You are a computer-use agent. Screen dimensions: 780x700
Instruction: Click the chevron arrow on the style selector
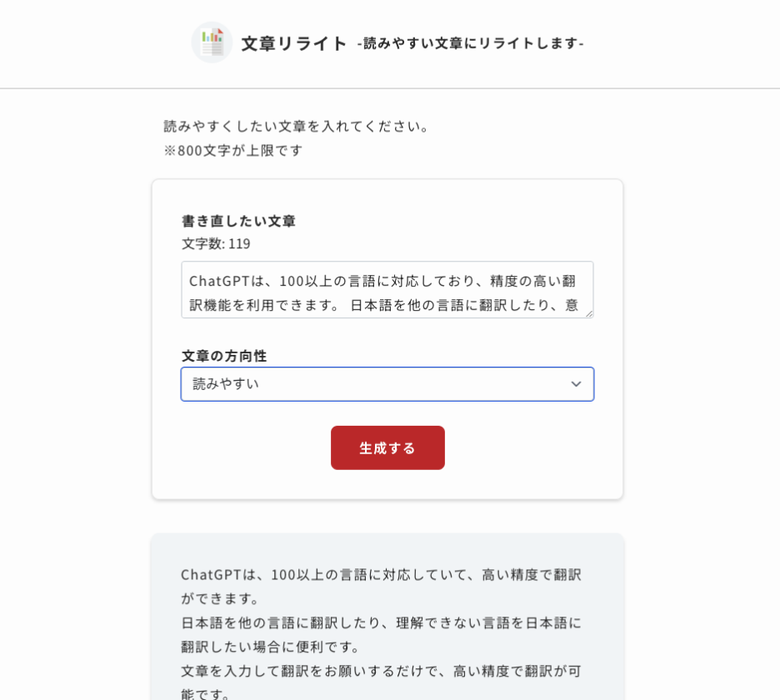(576, 384)
